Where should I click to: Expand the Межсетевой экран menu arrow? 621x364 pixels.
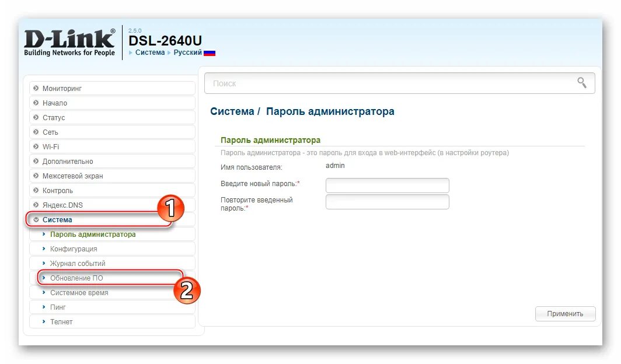(x=36, y=176)
